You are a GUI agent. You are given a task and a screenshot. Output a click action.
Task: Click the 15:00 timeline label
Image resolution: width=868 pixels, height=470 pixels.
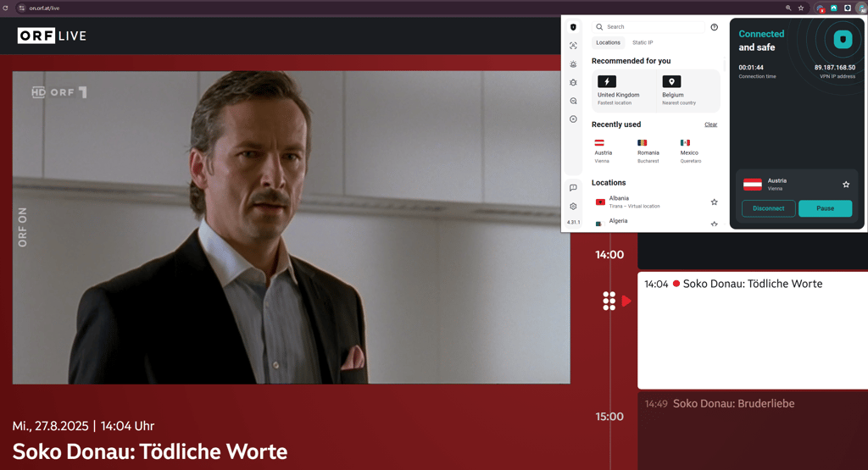(609, 417)
